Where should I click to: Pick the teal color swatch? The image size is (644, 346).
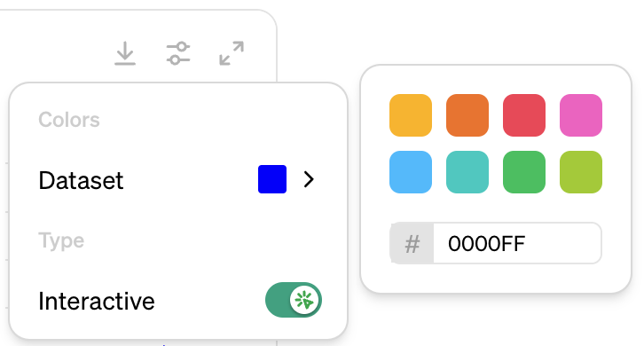click(467, 172)
